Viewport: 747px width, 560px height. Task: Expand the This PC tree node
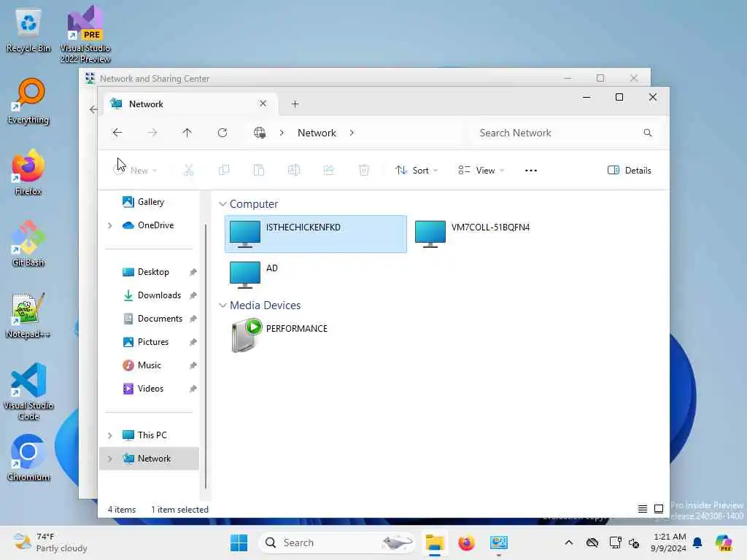[110, 435]
